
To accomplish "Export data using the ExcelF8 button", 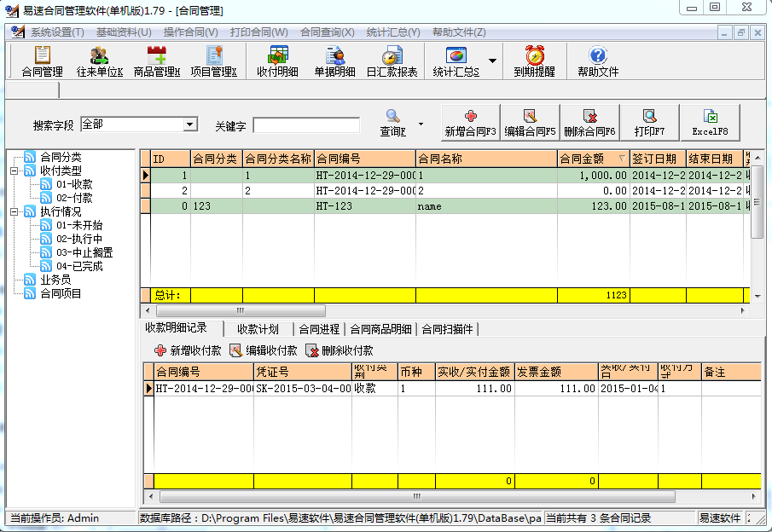I will 709,122.
